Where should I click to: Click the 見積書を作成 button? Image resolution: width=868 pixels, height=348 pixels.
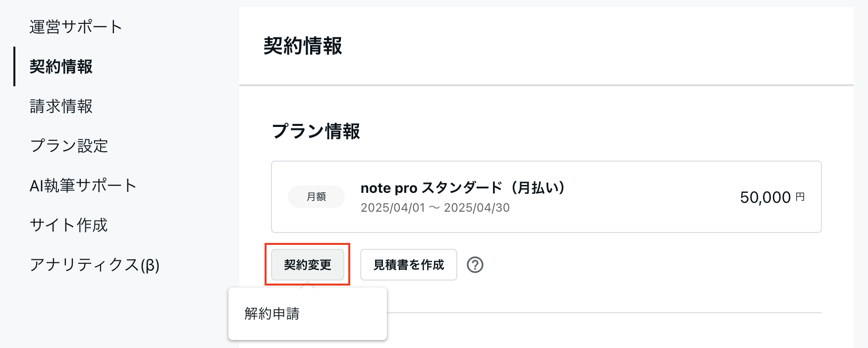408,265
